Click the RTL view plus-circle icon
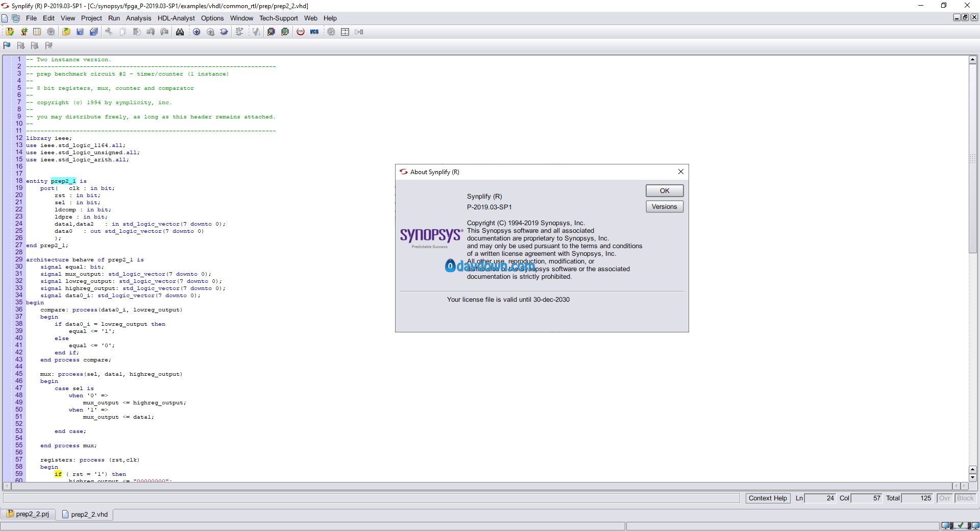Screen dimensions: 980x531 (x=197, y=32)
